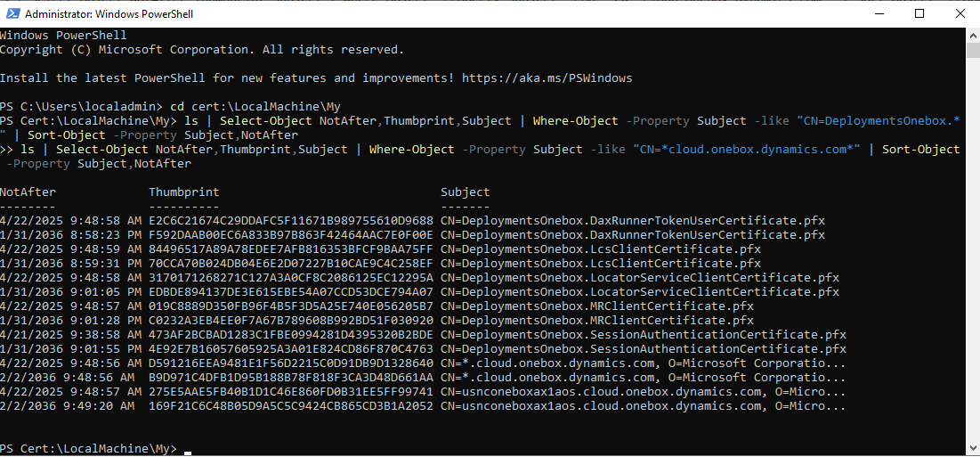Click the "cd cert:\LocalMachine\My" command text
Screen dimensions: 980x457
255,106
